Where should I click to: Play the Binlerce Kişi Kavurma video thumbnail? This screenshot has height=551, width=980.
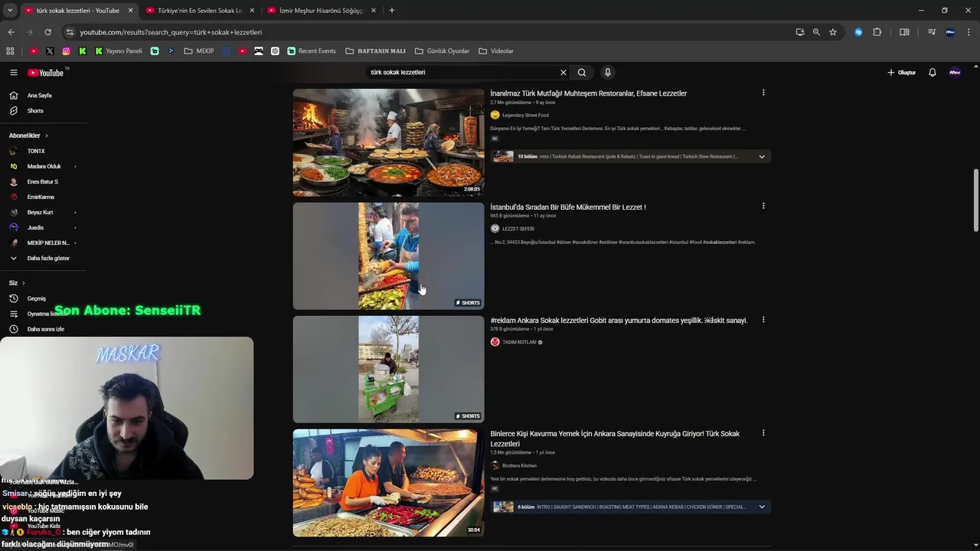(x=388, y=483)
